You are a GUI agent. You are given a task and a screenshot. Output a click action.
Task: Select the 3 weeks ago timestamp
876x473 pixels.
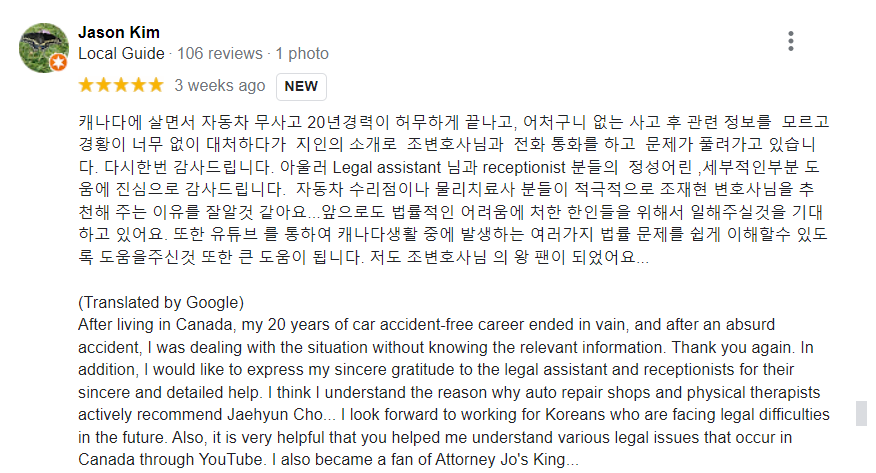220,85
